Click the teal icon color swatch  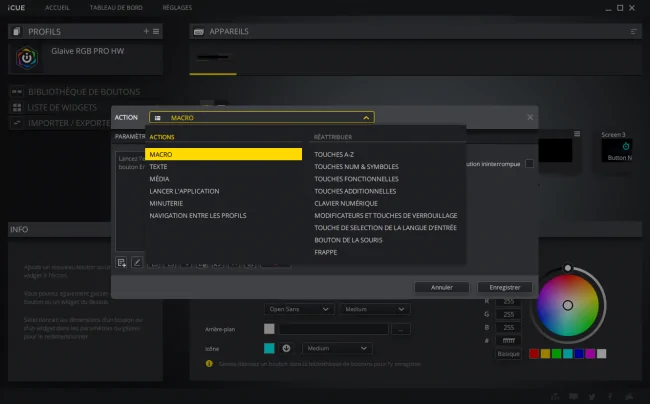click(x=269, y=348)
